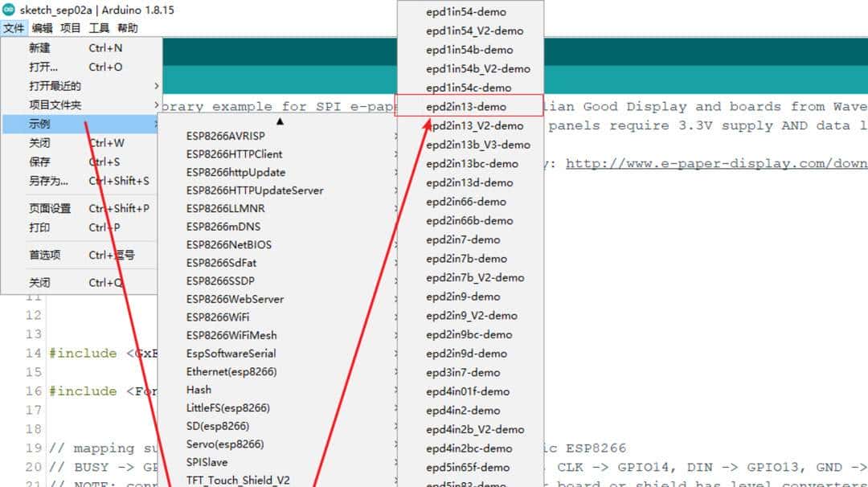The image size is (868, 487).
Task: Open the 工具 menu
Action: pos(99,28)
